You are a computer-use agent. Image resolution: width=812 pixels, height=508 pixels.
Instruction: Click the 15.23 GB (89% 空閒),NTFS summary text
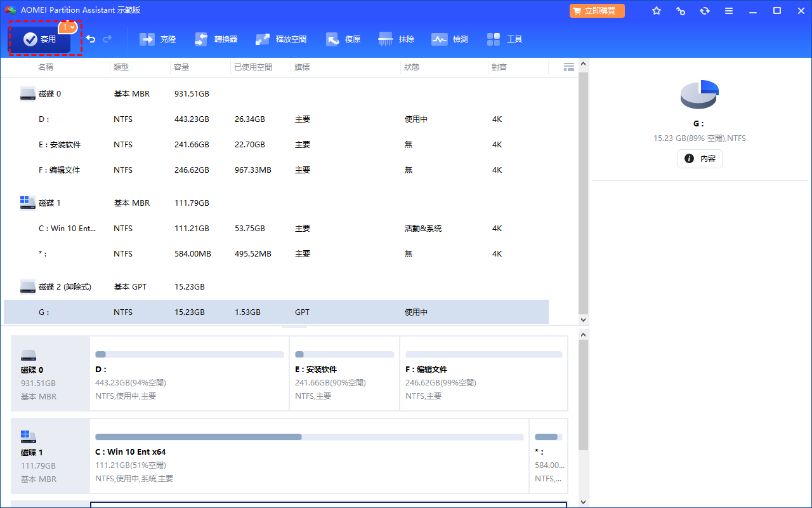pos(700,138)
